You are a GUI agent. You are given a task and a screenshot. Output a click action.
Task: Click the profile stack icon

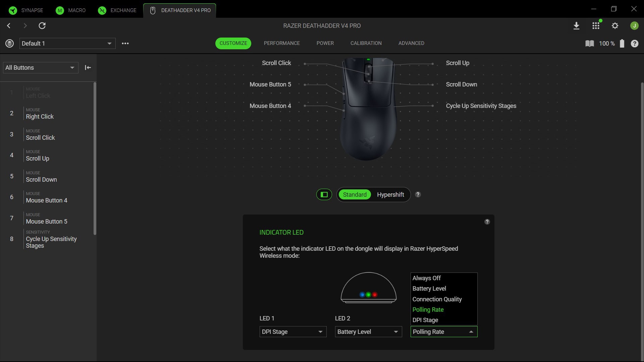(9, 43)
